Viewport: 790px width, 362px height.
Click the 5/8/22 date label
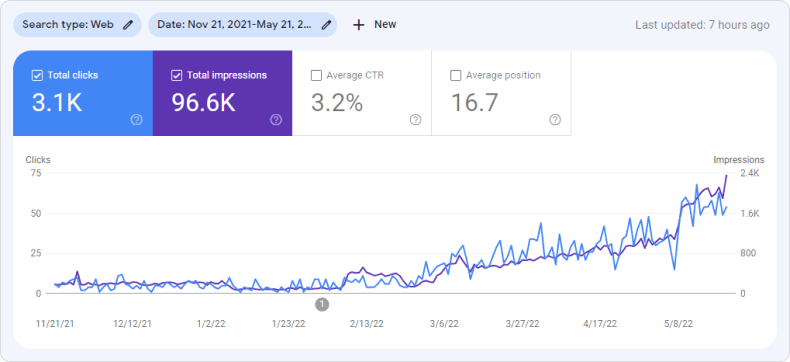(x=678, y=324)
